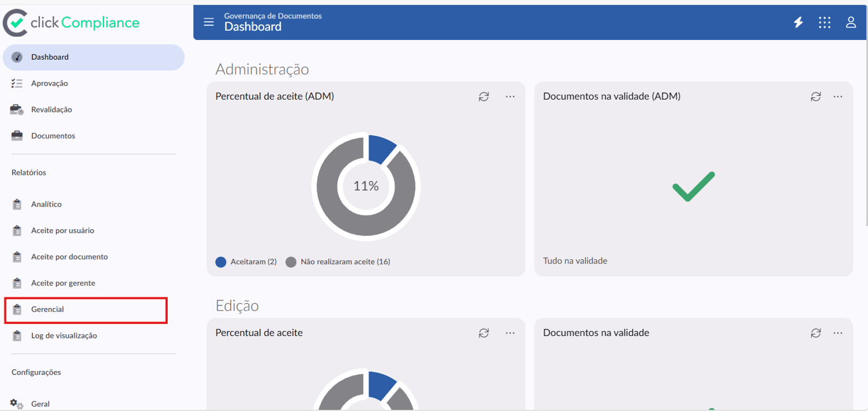
Task: Toggle the Aceitaram (2) legend entry
Action: 246,262
